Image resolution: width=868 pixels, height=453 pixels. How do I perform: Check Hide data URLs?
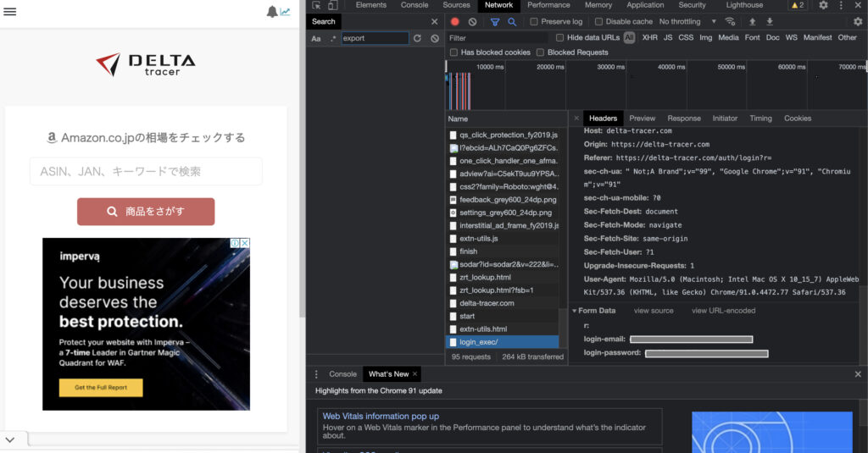tap(559, 37)
